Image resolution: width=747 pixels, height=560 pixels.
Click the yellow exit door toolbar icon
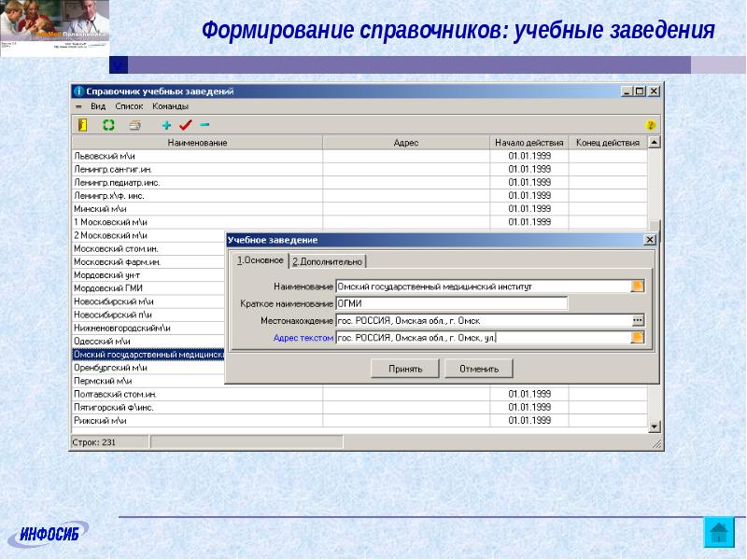coord(82,124)
